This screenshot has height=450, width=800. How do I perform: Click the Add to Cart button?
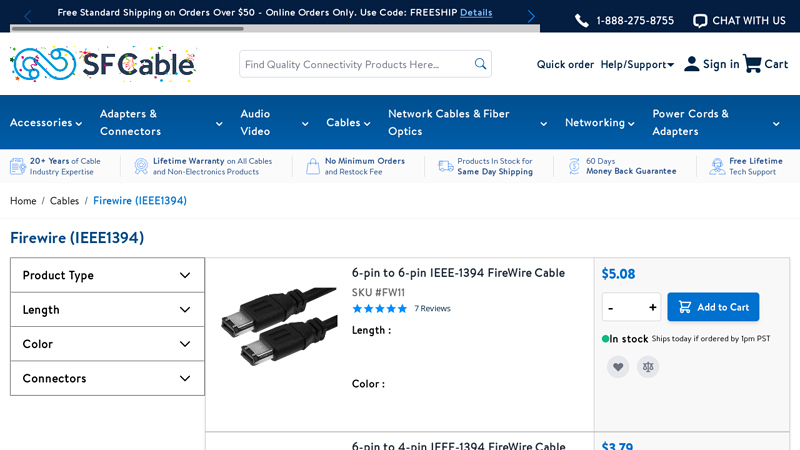713,307
